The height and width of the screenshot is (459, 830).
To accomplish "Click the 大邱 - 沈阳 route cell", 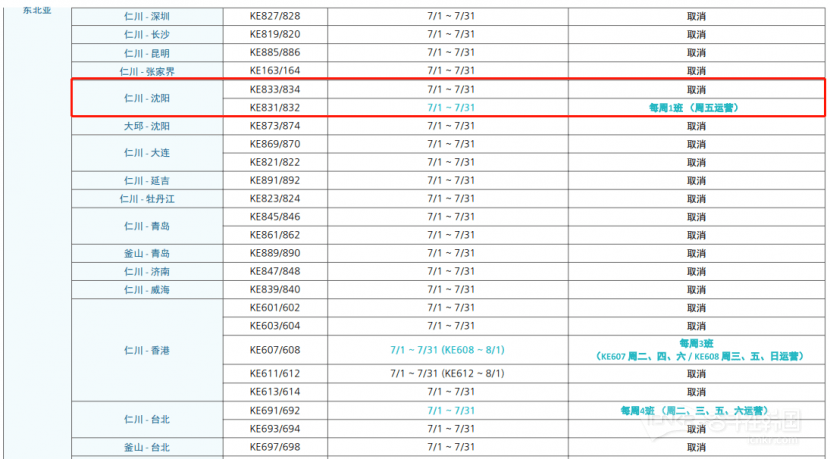I will 146,126.
